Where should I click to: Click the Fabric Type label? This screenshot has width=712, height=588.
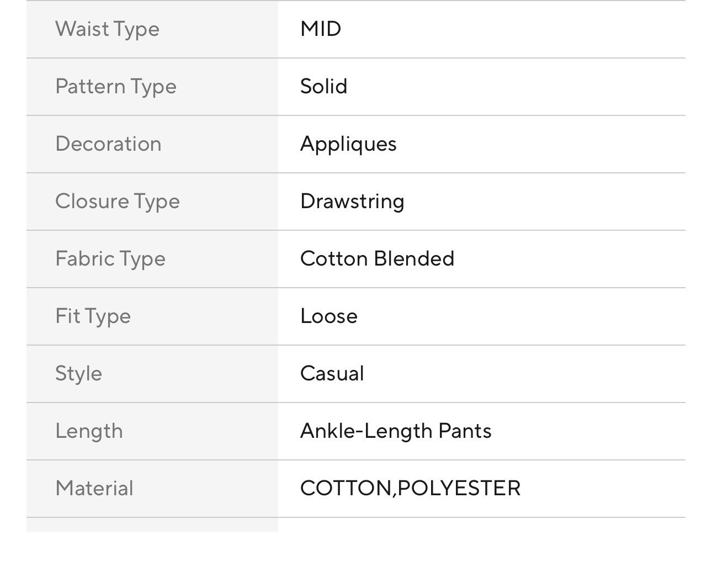110,258
